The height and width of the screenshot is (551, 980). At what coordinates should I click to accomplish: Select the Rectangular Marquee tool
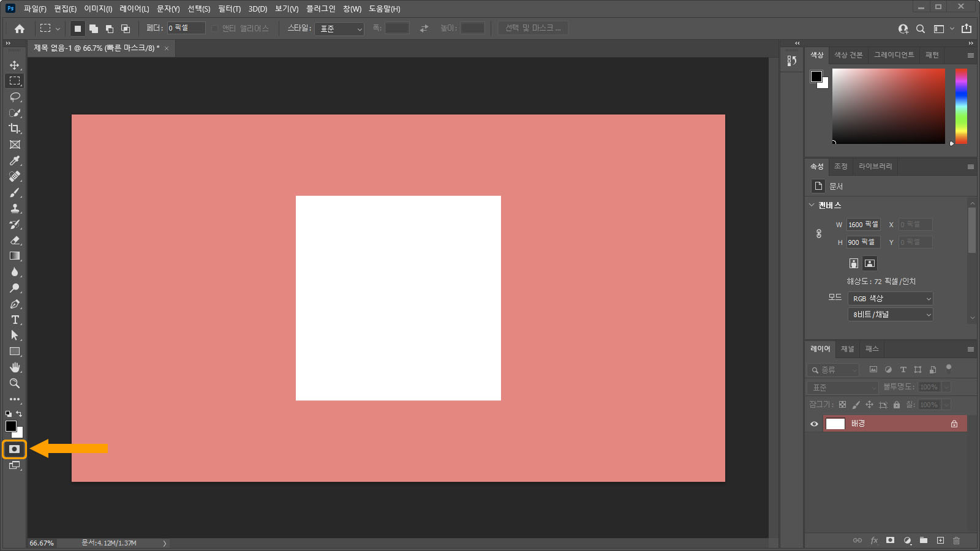(x=15, y=81)
